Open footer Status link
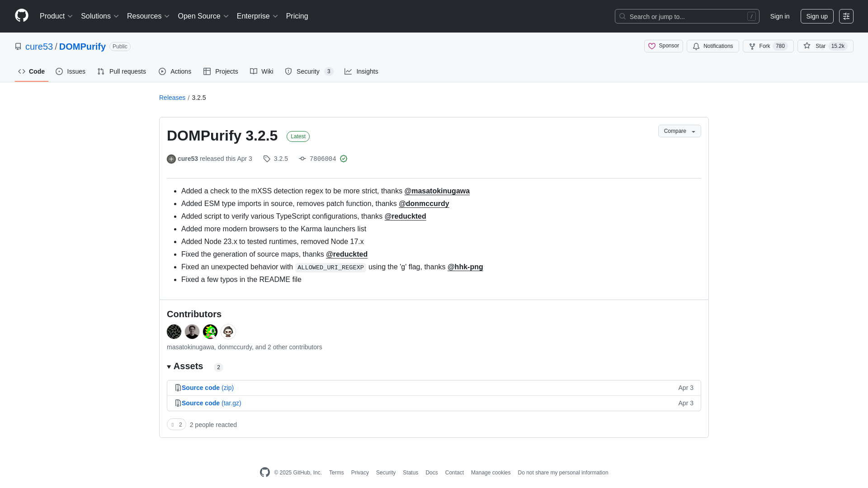This screenshot has width=868, height=488. coord(410,473)
